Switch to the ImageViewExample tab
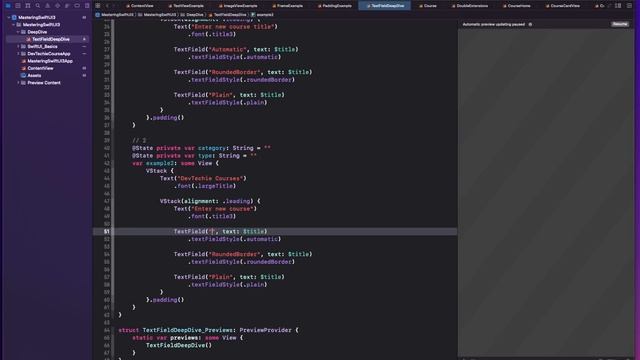The image size is (640, 360). coord(238,6)
